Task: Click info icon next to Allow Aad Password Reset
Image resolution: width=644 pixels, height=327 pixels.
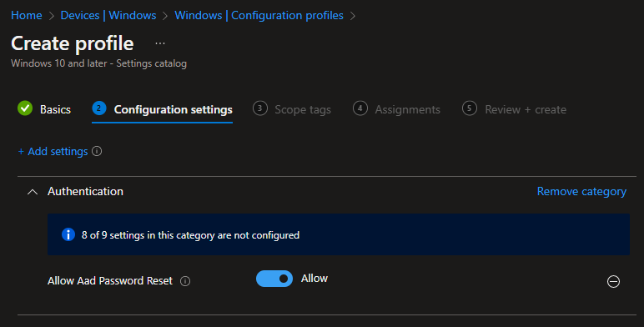Action: click(x=185, y=281)
